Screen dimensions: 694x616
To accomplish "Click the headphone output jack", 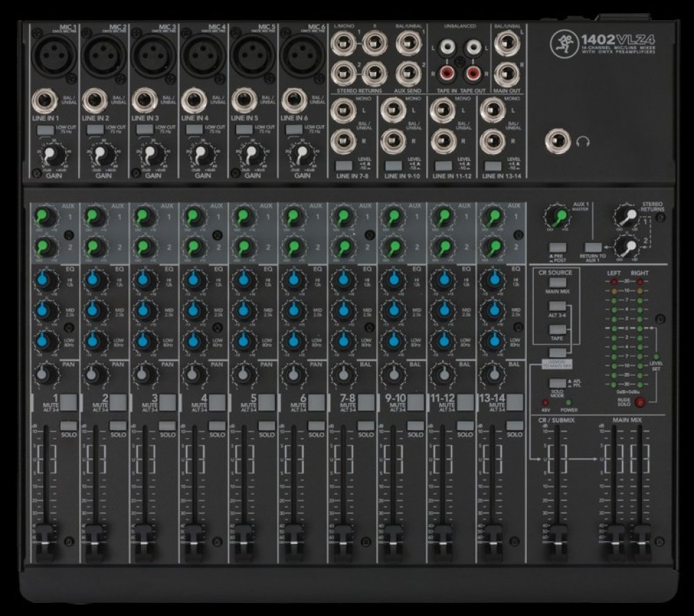I will 557,141.
